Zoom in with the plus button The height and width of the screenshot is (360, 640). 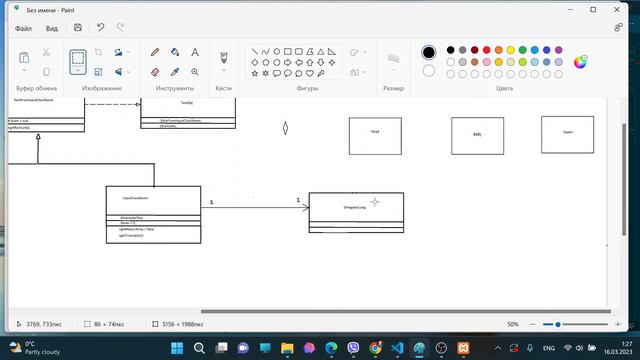point(618,324)
